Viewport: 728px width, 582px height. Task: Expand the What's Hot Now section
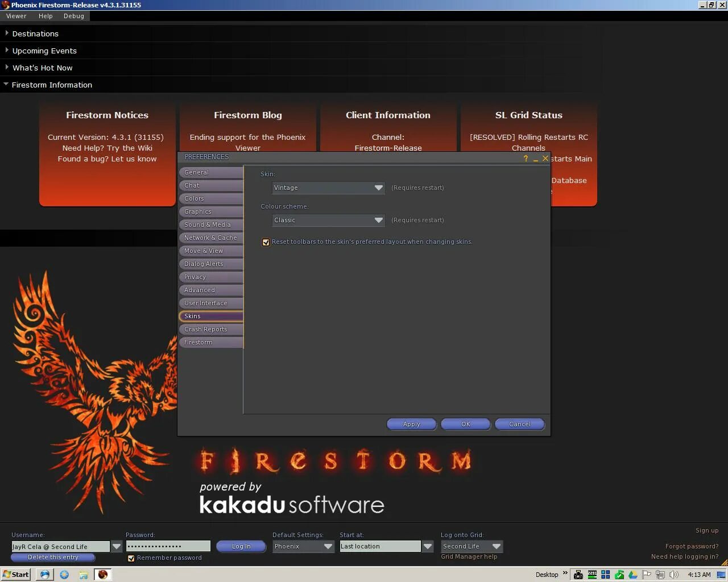(42, 68)
